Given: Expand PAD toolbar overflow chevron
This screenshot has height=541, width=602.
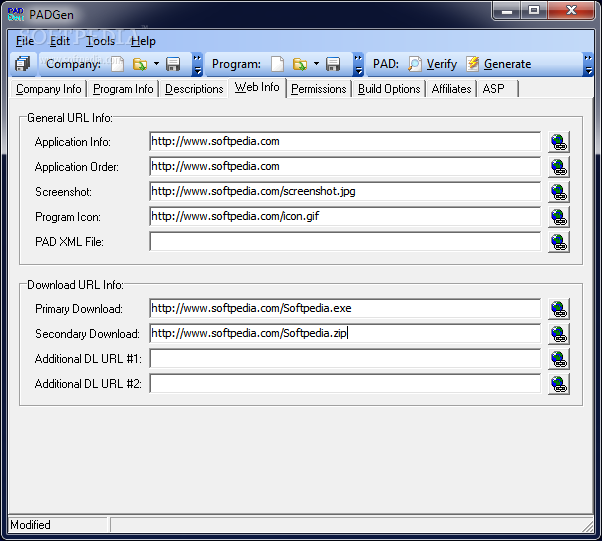Looking at the screenshot, I should click(x=588, y=64).
